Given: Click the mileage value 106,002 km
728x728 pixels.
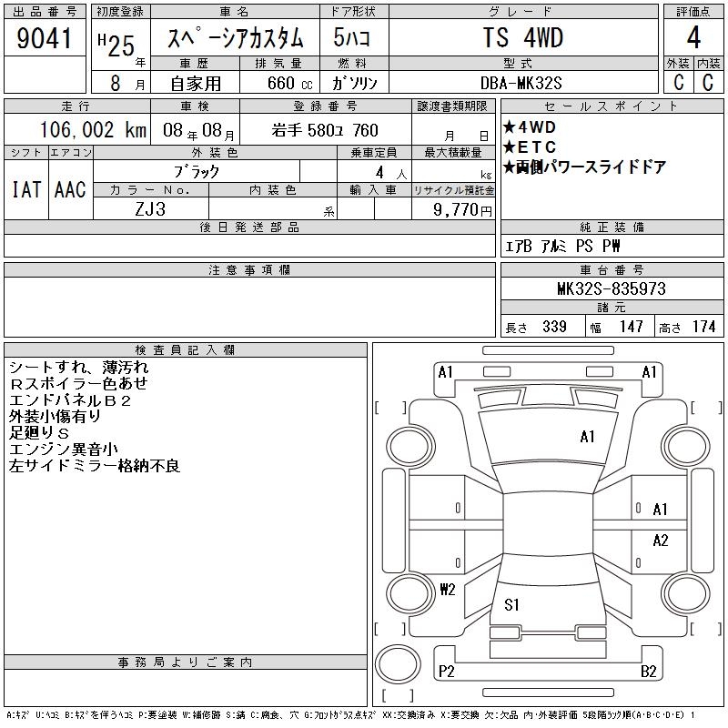Looking at the screenshot, I should (x=94, y=130).
